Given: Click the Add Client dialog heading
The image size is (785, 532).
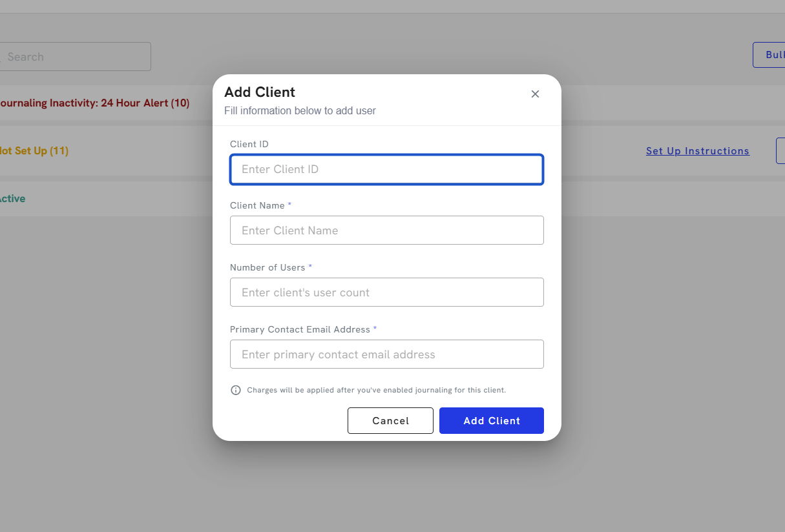Looking at the screenshot, I should coord(260,92).
